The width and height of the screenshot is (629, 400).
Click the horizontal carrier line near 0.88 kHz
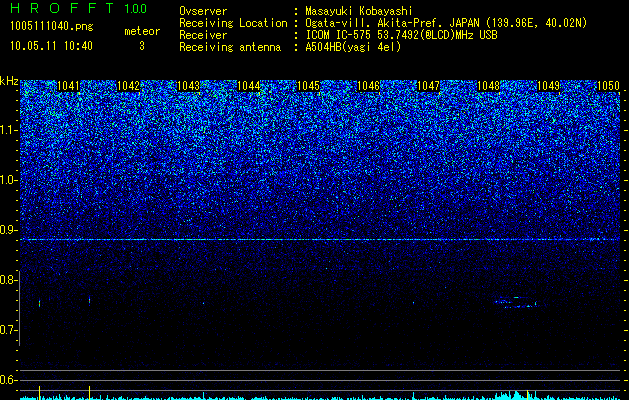(320, 240)
